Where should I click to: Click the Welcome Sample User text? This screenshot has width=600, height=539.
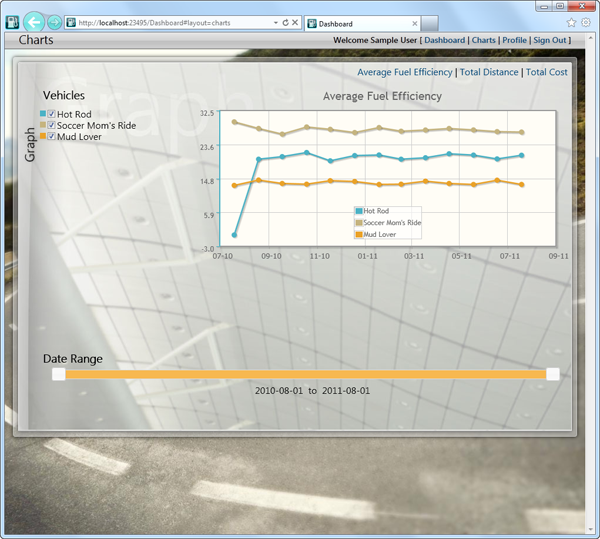375,40
